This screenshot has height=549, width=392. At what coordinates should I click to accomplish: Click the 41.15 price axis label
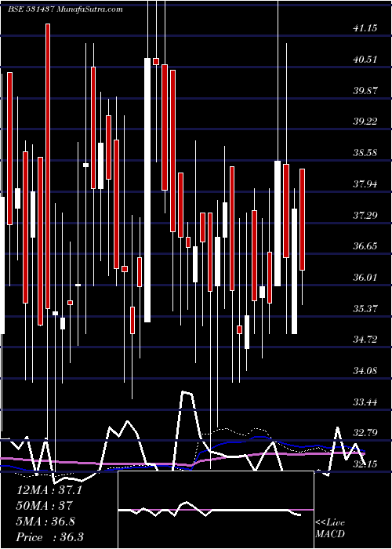tap(365, 28)
